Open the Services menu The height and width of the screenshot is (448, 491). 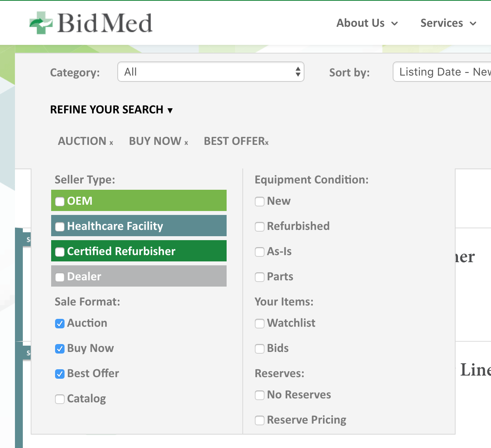pos(449,23)
